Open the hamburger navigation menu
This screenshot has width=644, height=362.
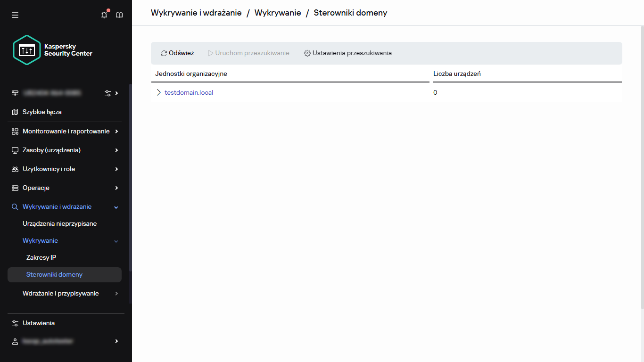click(x=15, y=15)
